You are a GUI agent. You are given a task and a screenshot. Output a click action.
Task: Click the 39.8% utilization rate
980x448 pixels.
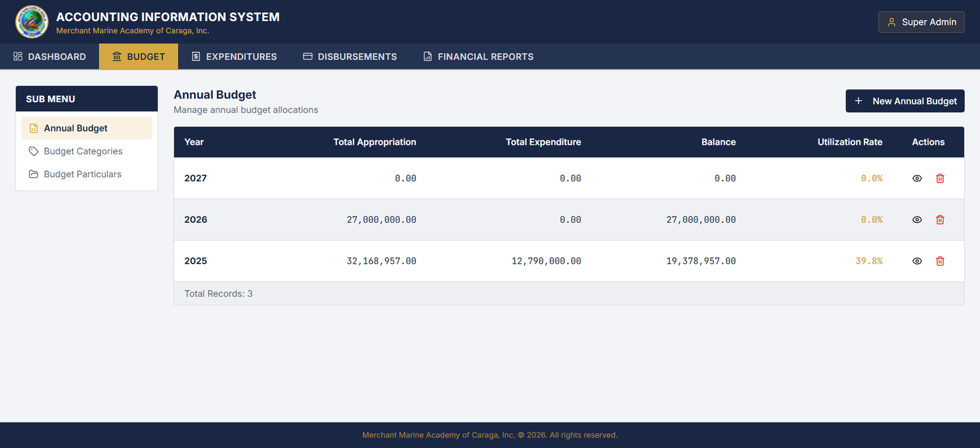click(x=869, y=261)
